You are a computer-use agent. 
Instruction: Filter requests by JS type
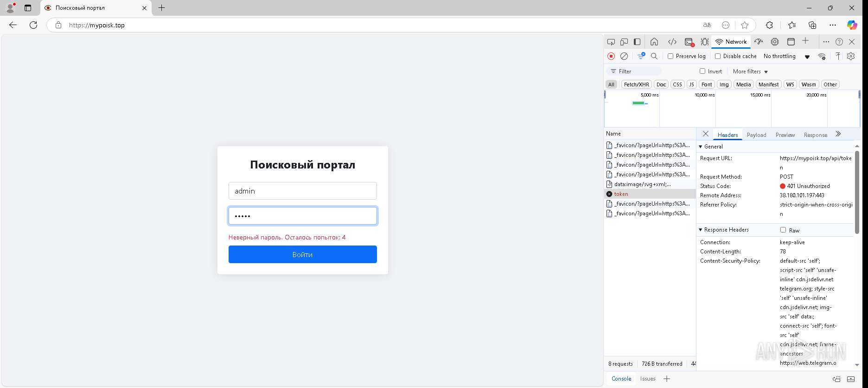(691, 84)
